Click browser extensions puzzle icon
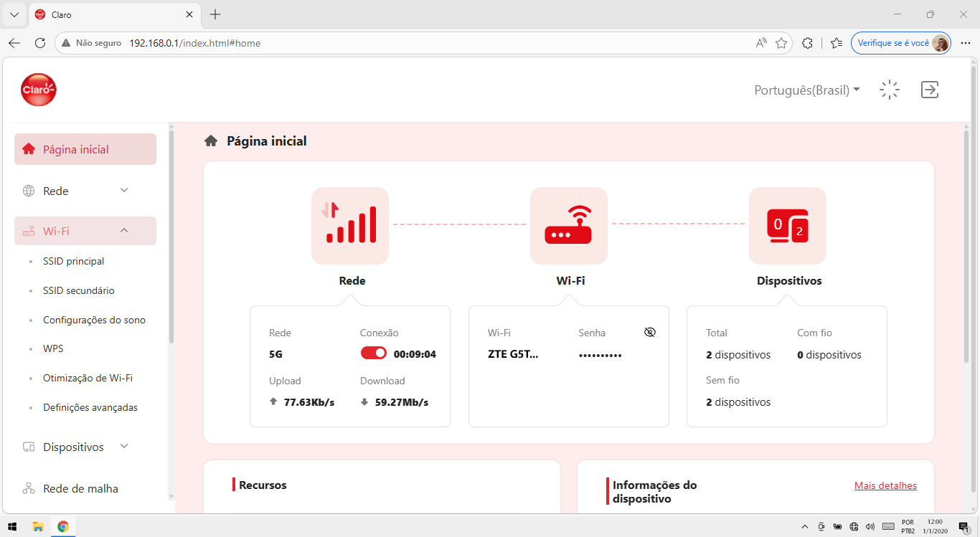 [x=807, y=43]
